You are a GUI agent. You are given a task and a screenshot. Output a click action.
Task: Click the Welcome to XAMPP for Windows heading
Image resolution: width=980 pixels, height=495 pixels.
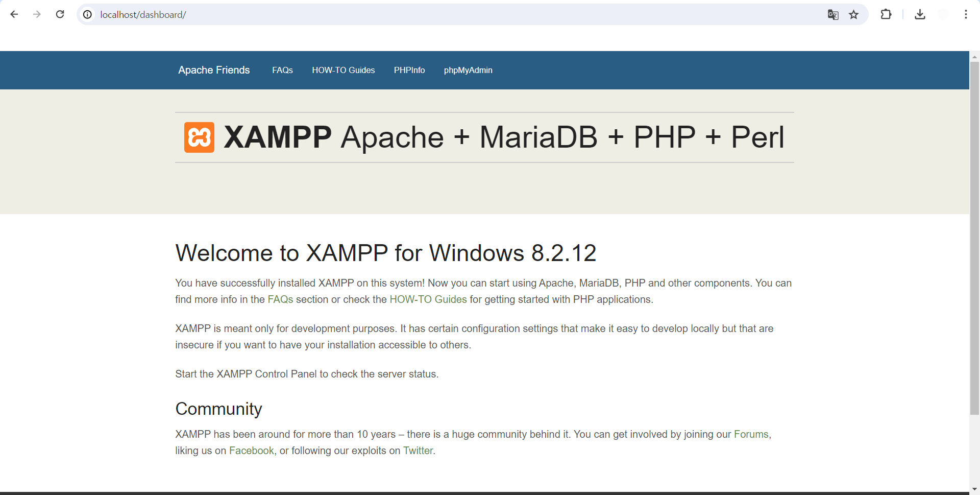tap(386, 253)
